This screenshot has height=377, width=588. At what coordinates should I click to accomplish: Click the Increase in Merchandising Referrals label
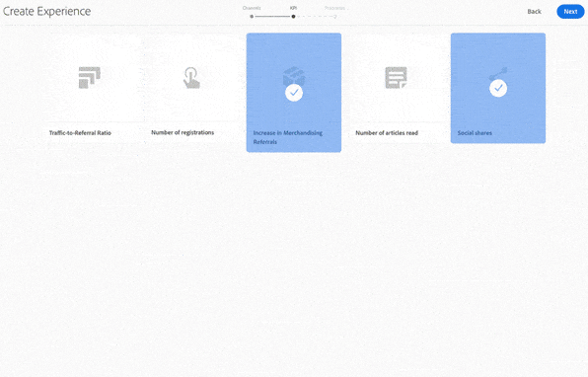(288, 137)
